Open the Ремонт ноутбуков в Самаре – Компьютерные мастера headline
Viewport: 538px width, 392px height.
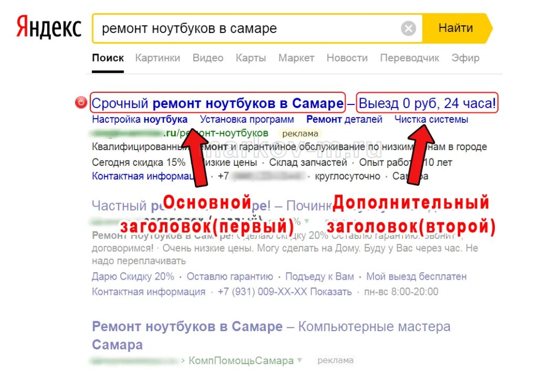coord(271,335)
